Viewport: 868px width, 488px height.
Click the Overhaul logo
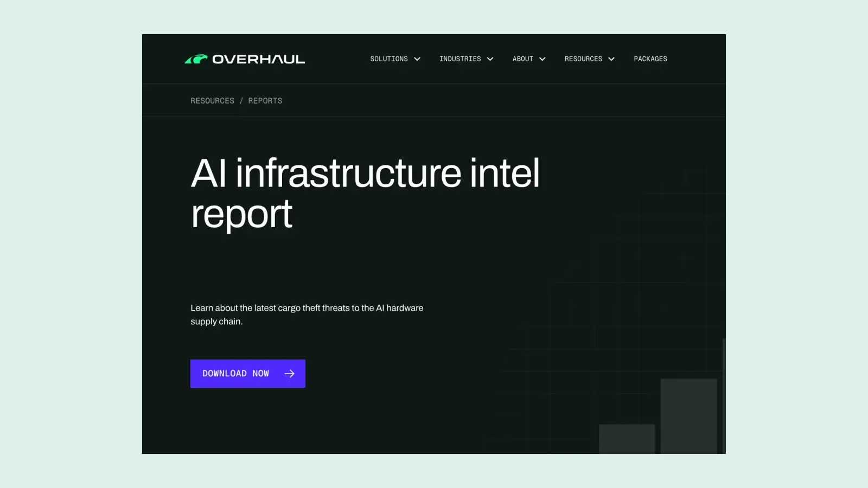tap(245, 59)
